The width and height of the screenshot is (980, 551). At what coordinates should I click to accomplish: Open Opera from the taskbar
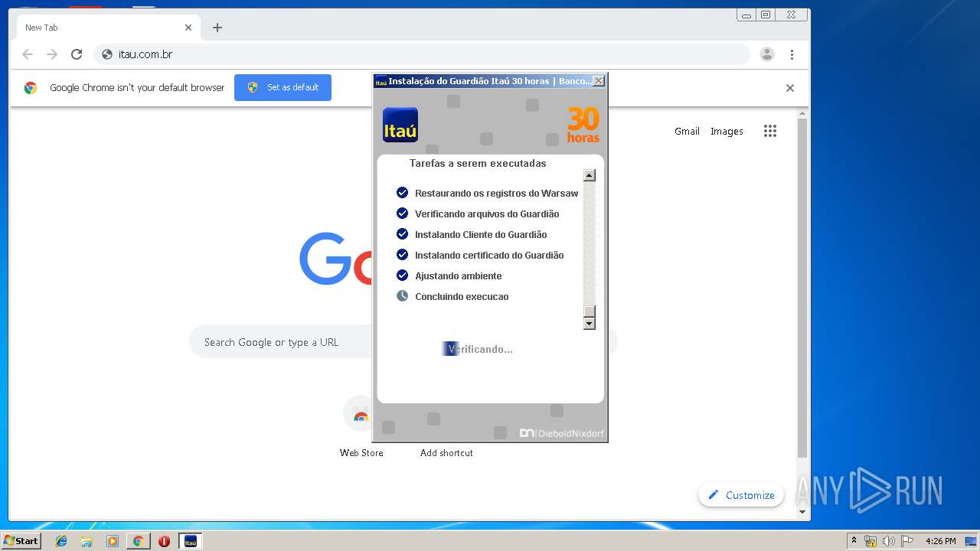coord(164,541)
